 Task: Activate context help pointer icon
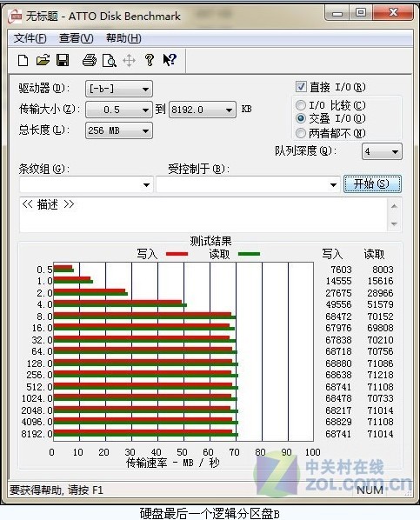[x=170, y=60]
